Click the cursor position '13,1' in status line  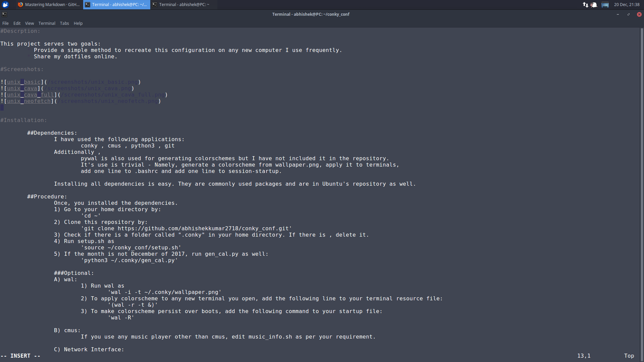(x=584, y=356)
